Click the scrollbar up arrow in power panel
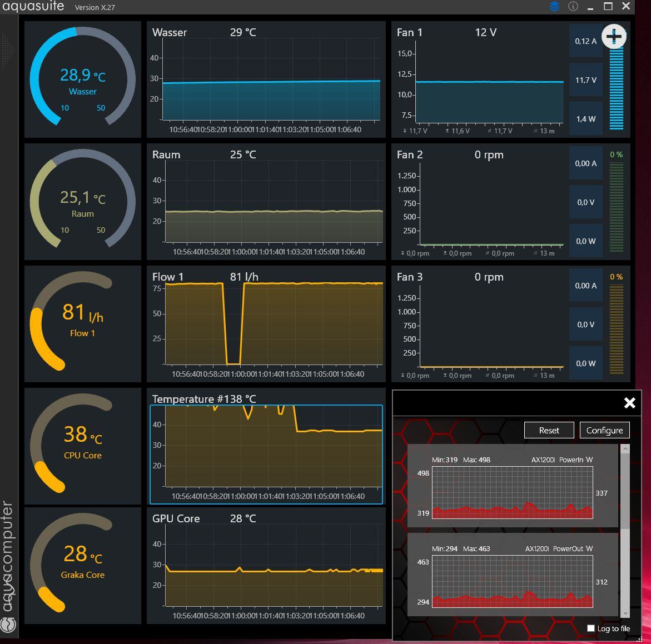 (x=625, y=449)
